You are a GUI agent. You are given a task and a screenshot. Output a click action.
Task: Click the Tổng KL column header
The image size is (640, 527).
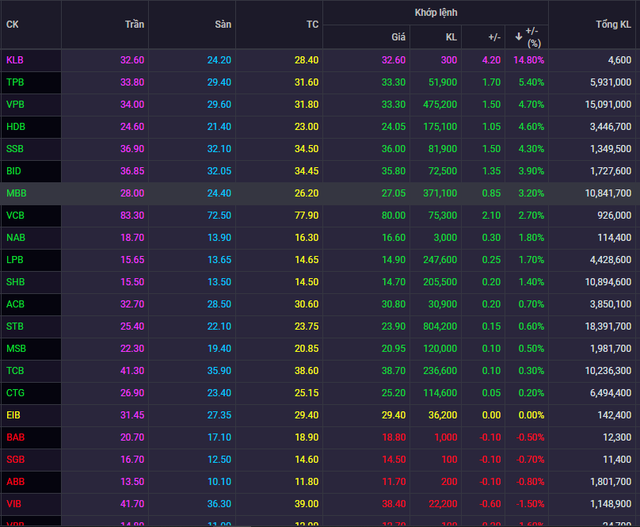click(x=614, y=23)
